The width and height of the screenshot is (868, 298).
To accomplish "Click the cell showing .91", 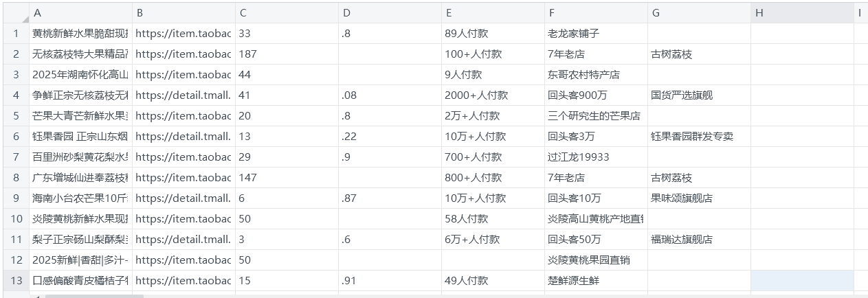I will 390,280.
